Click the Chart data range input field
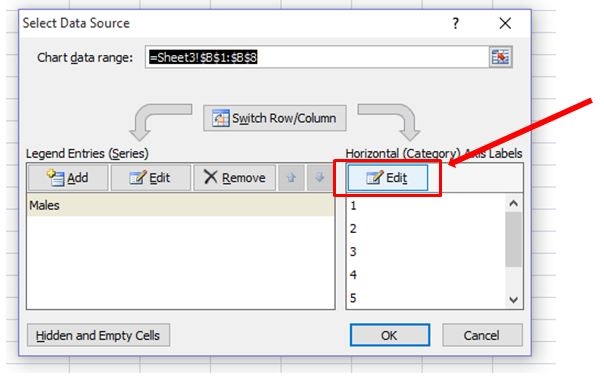The image size is (604, 379). point(317,57)
